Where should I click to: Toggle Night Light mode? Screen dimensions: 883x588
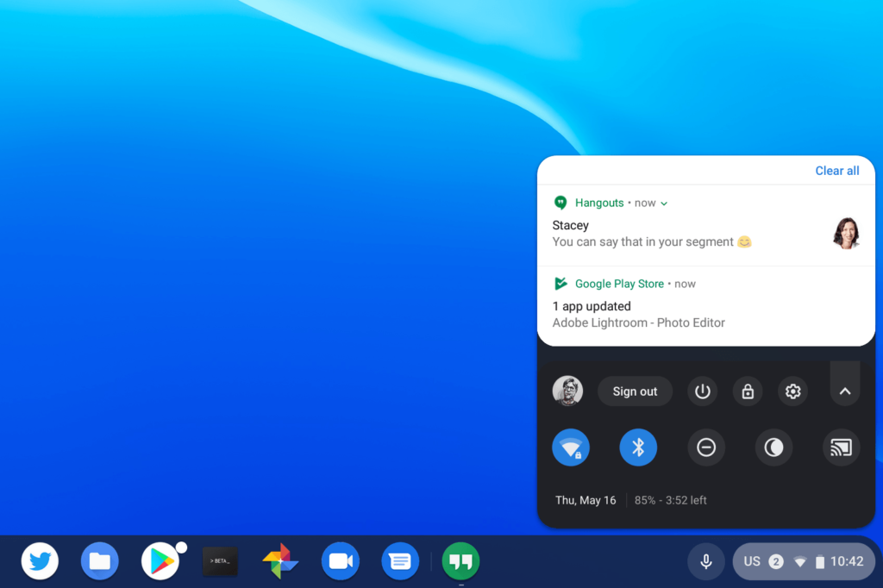(773, 447)
